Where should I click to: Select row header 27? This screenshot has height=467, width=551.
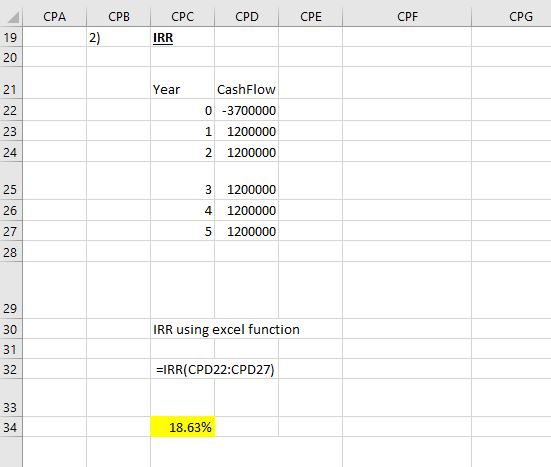click(11, 231)
